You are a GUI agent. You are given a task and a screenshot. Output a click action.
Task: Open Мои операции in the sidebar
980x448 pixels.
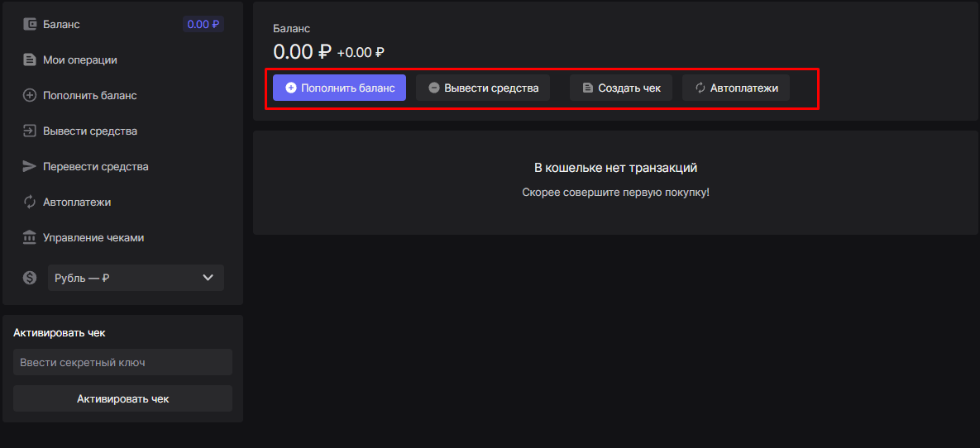click(80, 60)
